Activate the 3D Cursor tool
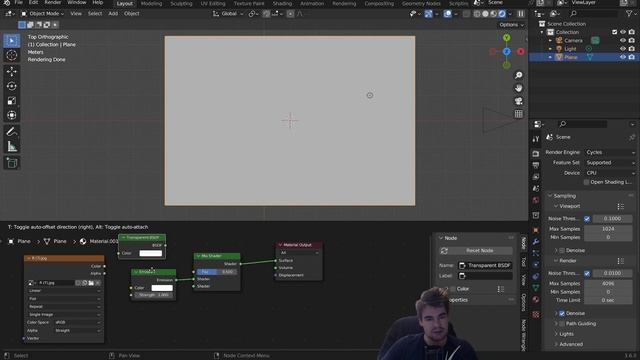 [12, 55]
